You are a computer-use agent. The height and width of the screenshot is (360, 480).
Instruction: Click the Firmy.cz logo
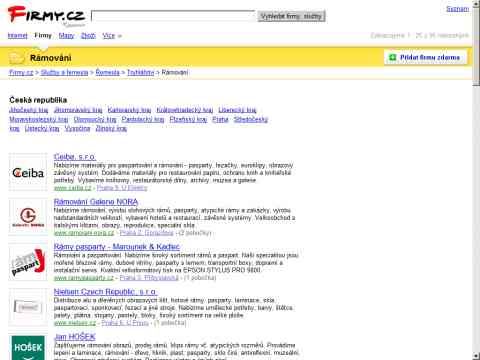click(46, 16)
